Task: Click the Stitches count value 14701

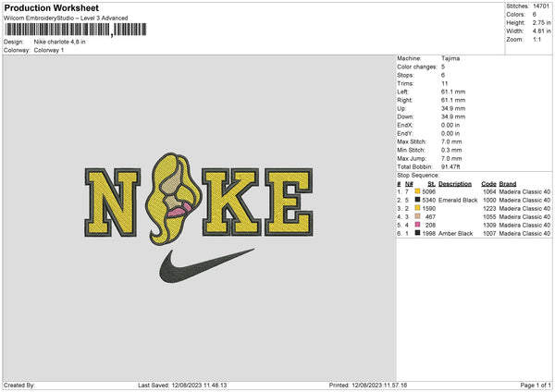Action: pyautogui.click(x=541, y=6)
